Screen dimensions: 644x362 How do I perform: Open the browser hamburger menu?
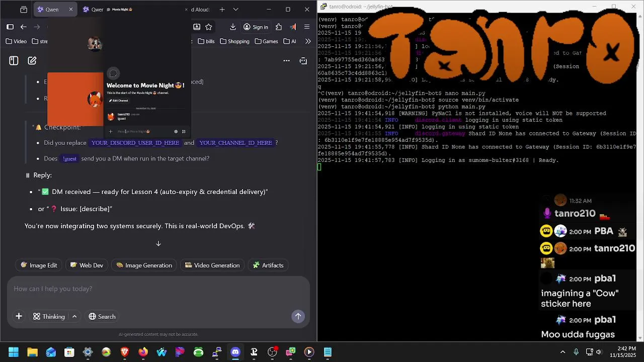coord(307,27)
